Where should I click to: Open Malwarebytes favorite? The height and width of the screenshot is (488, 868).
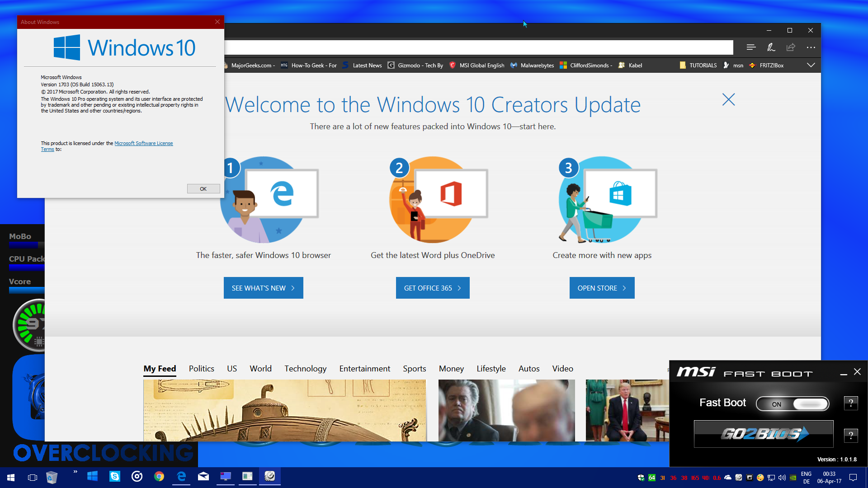pyautogui.click(x=532, y=66)
